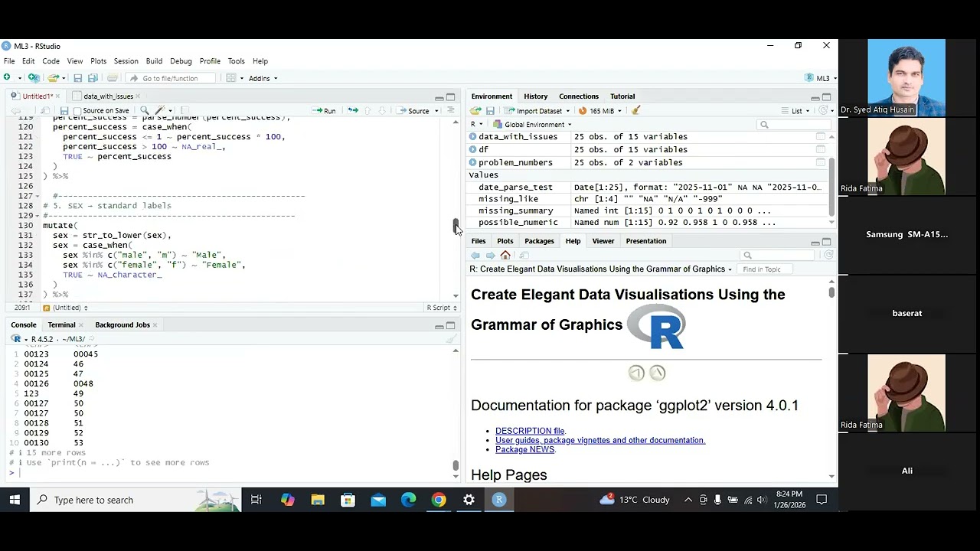
Task: Open the code tools magic wand
Action: tap(159, 111)
